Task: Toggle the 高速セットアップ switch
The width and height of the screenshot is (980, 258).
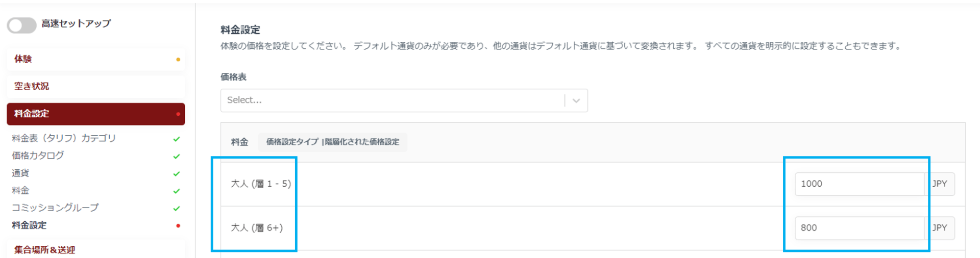Action: coord(21,25)
